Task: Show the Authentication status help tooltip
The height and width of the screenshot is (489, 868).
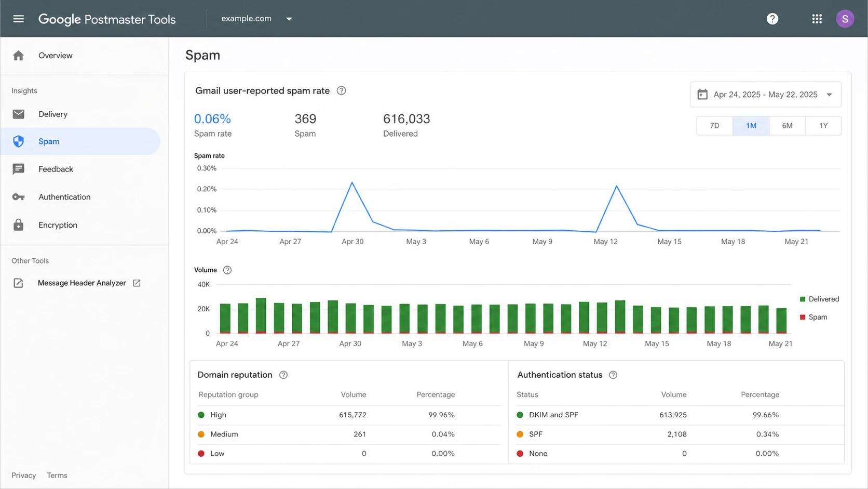Action: click(x=613, y=375)
